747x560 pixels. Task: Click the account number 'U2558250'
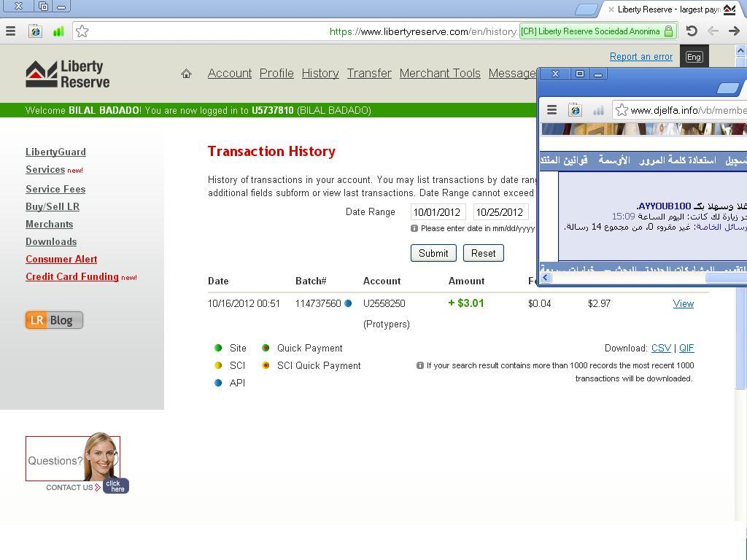[384, 304]
